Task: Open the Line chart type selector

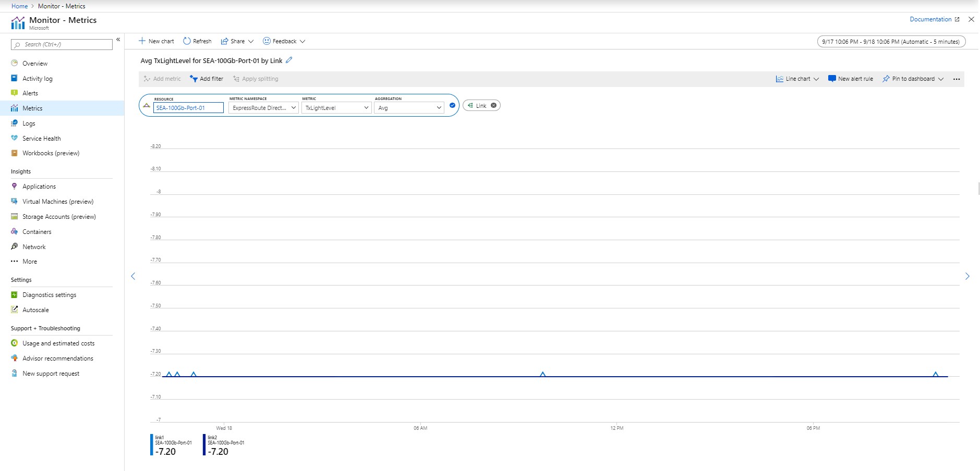Action: tap(797, 79)
